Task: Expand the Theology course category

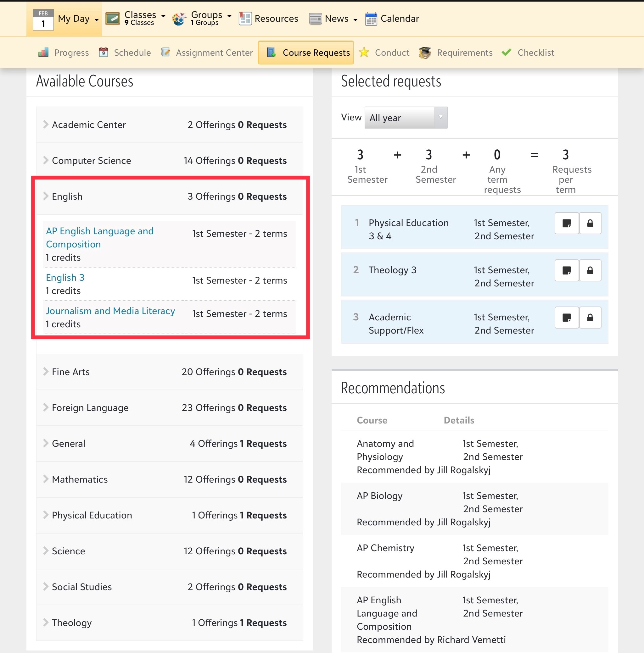Action: pyautogui.click(x=170, y=623)
